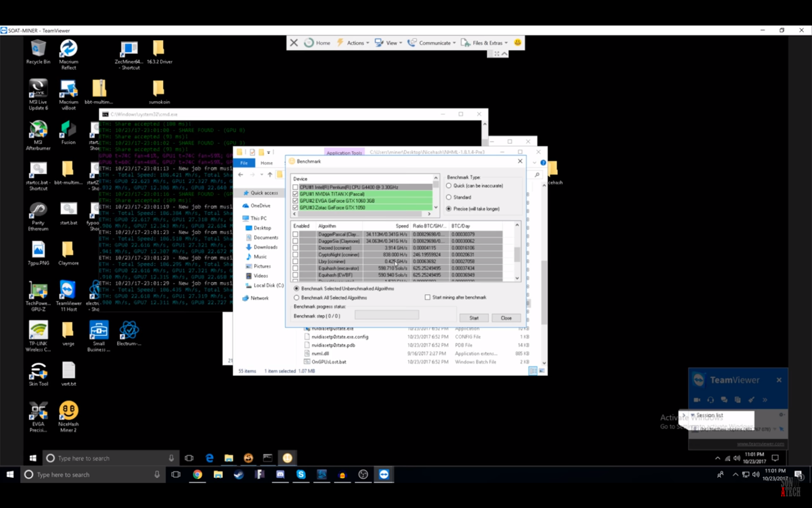Select the 16.3.2 Driver folder icon
This screenshot has height=508, width=812.
click(x=159, y=52)
